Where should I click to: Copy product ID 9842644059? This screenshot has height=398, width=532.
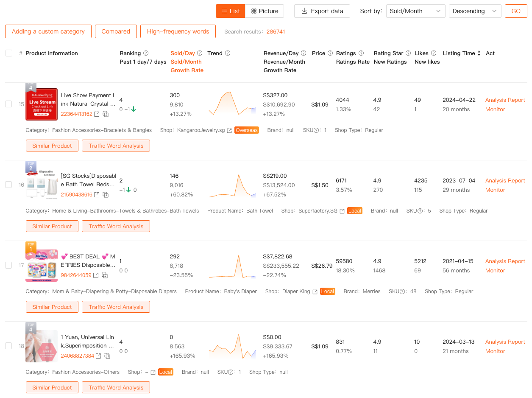pos(105,275)
